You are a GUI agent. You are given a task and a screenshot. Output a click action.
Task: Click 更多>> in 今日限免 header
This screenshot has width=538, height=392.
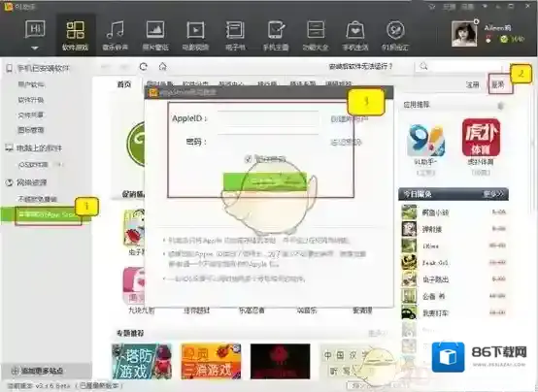tap(493, 194)
